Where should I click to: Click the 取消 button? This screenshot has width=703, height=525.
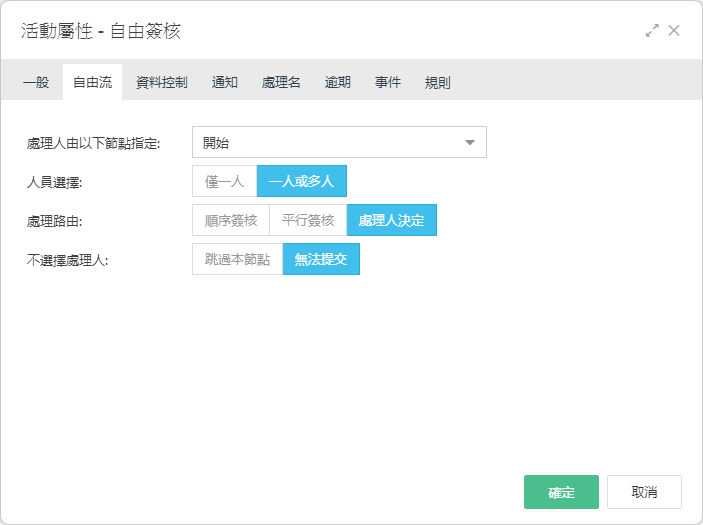pos(644,492)
